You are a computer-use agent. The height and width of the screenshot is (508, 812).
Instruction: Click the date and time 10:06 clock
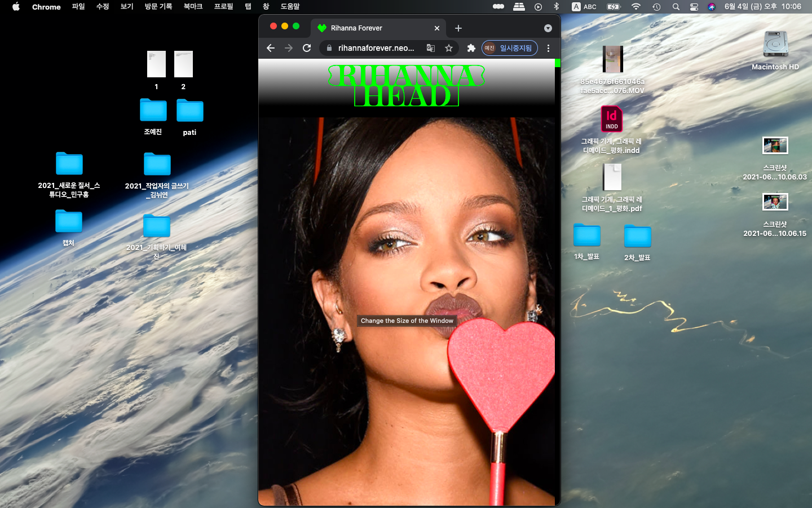[763, 7]
